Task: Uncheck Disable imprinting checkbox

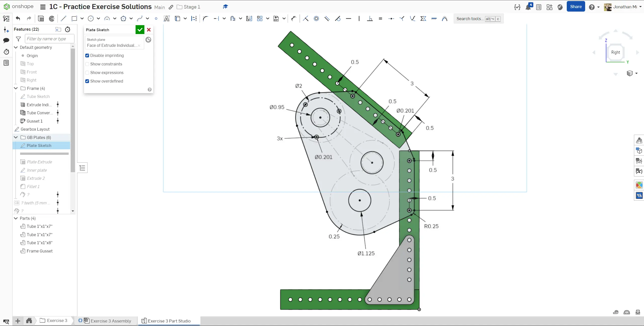Action: point(87,55)
